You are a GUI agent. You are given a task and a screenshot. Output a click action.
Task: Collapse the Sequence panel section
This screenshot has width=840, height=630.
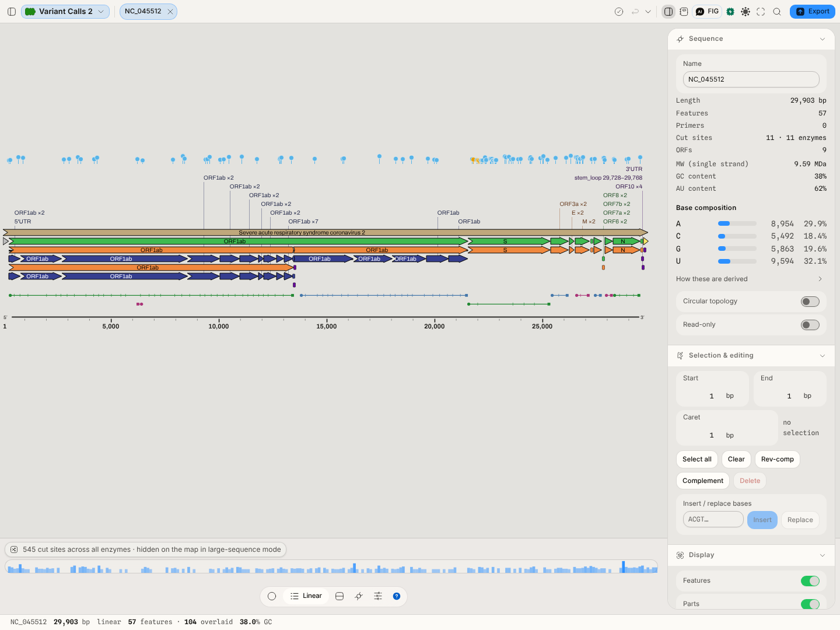point(822,39)
